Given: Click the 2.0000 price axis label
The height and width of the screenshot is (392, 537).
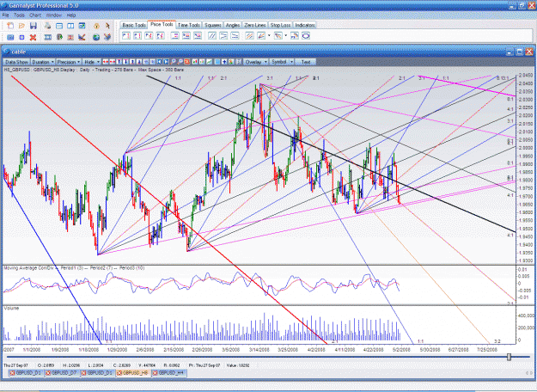Looking at the screenshot, I should [525, 148].
